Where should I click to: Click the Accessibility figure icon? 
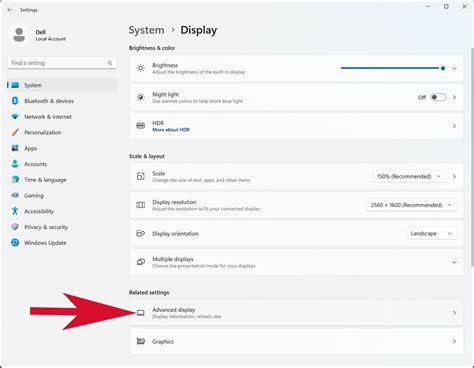coord(15,211)
